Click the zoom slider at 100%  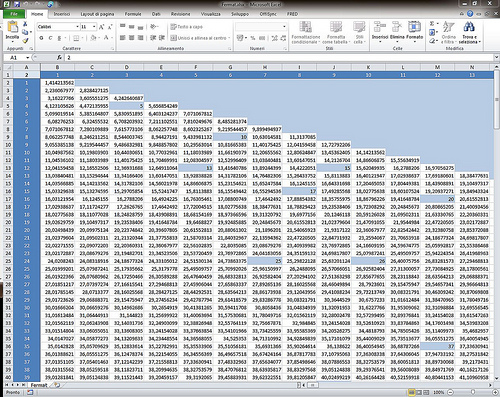473,392
